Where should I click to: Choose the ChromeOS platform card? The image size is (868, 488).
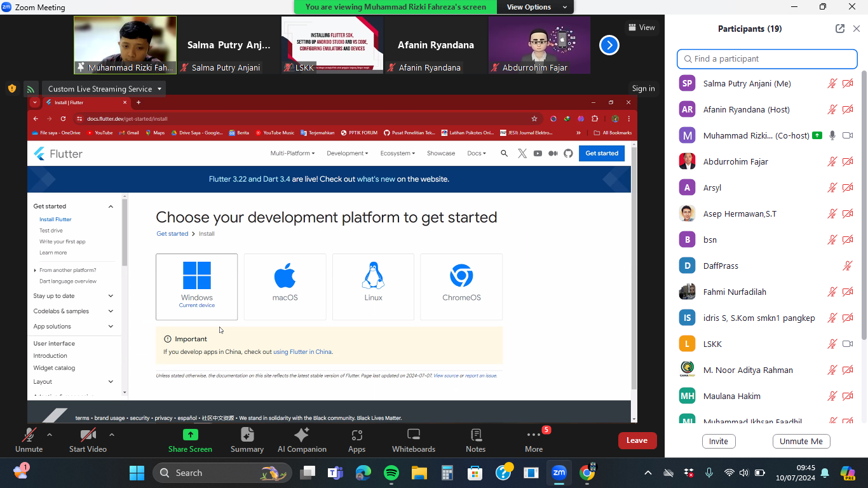(x=461, y=287)
